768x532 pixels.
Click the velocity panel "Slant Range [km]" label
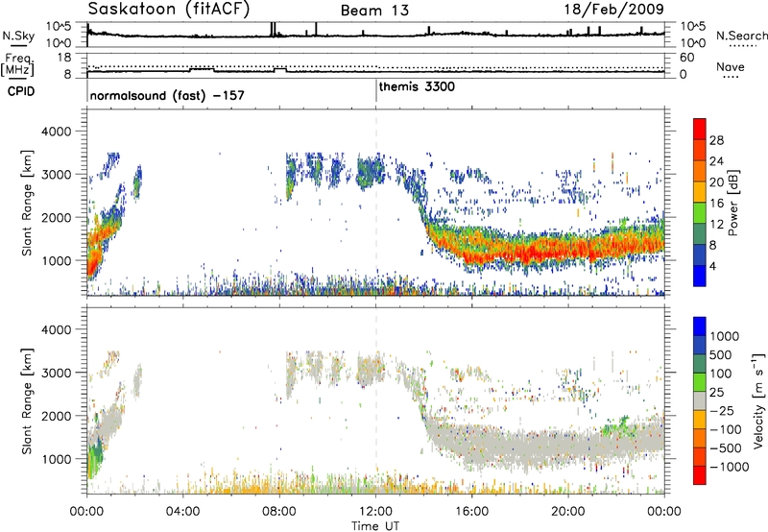27,400
